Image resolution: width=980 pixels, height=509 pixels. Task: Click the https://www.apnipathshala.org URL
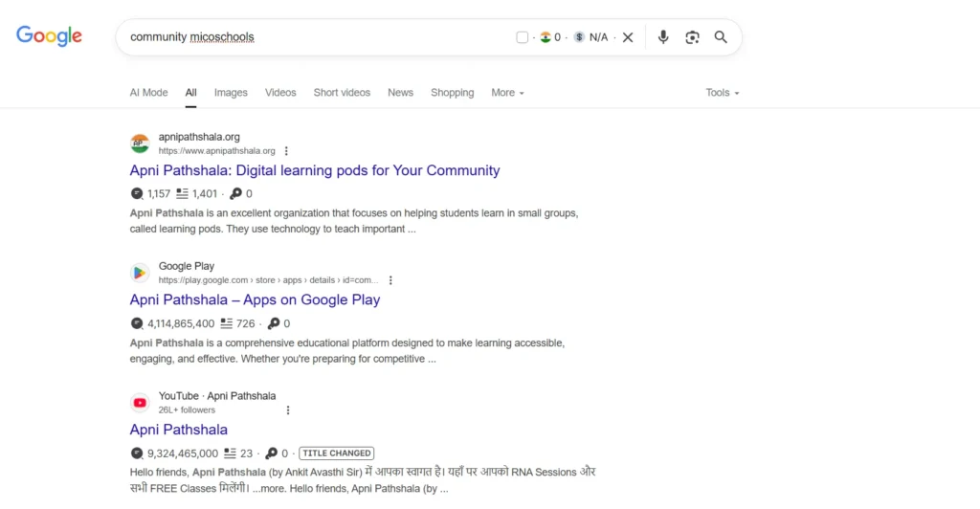217,151
